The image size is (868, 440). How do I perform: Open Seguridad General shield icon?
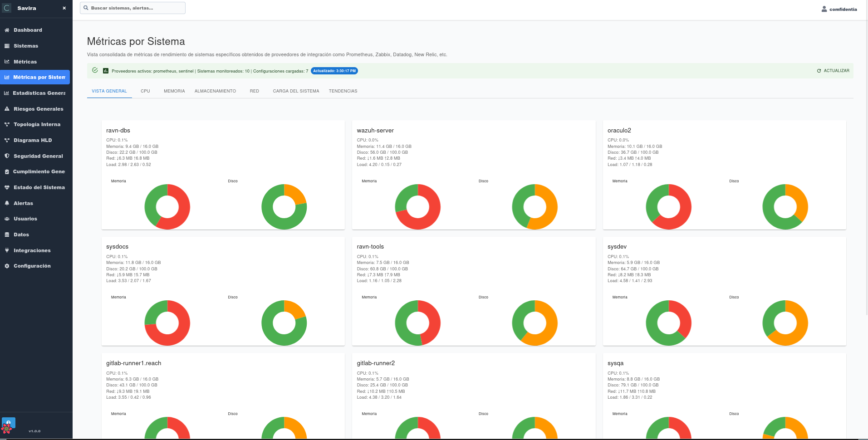pos(7,156)
